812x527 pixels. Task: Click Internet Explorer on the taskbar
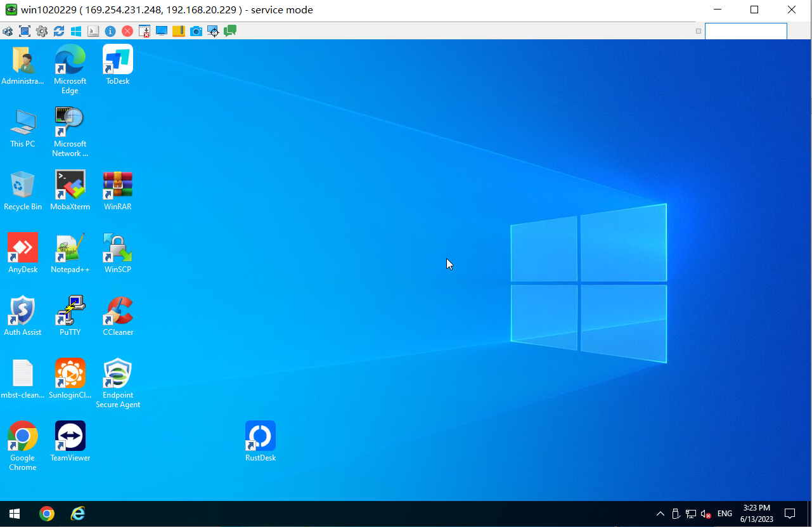point(78,514)
